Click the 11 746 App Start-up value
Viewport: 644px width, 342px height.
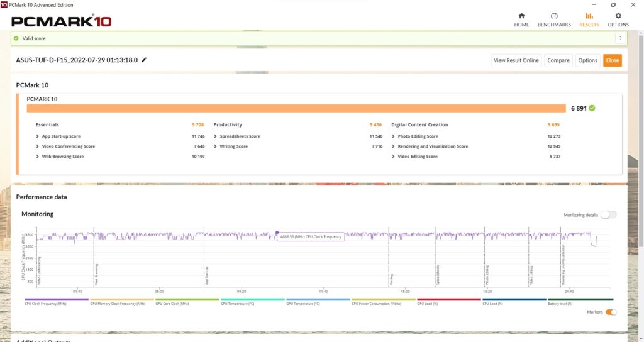(198, 136)
